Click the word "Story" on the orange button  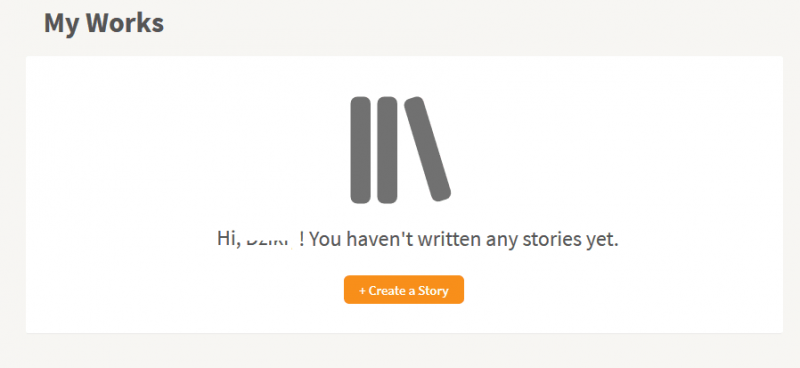pyautogui.click(x=433, y=291)
